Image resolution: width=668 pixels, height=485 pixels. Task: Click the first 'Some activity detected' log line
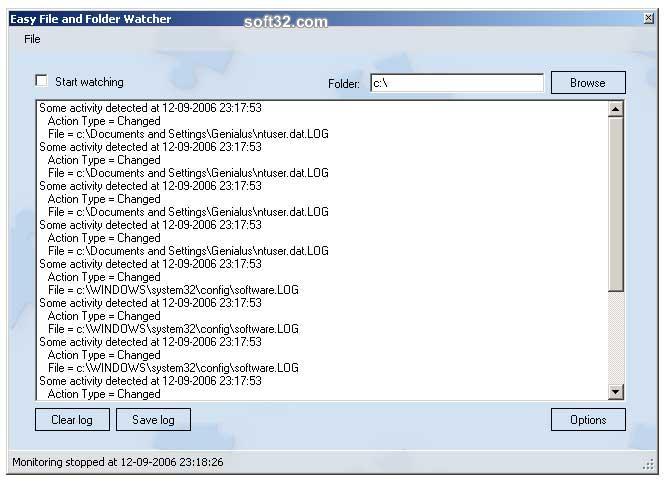(150, 108)
